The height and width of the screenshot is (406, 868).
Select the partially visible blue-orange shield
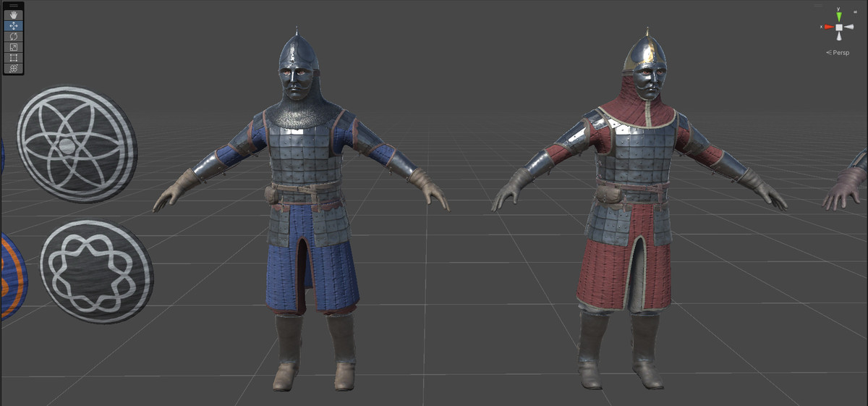coord(12,276)
